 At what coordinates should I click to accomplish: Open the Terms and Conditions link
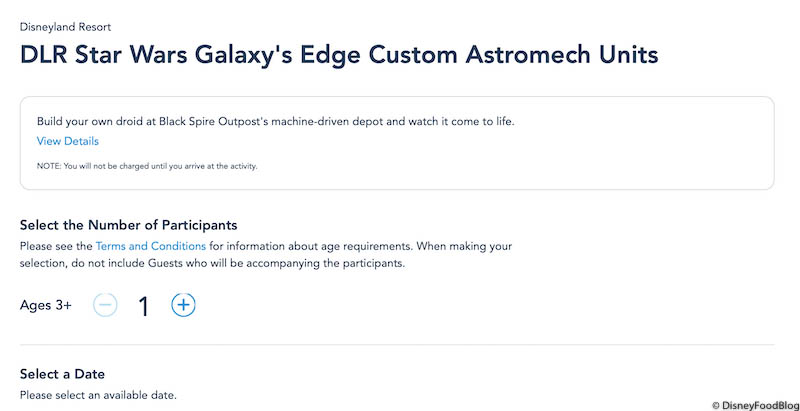(151, 246)
